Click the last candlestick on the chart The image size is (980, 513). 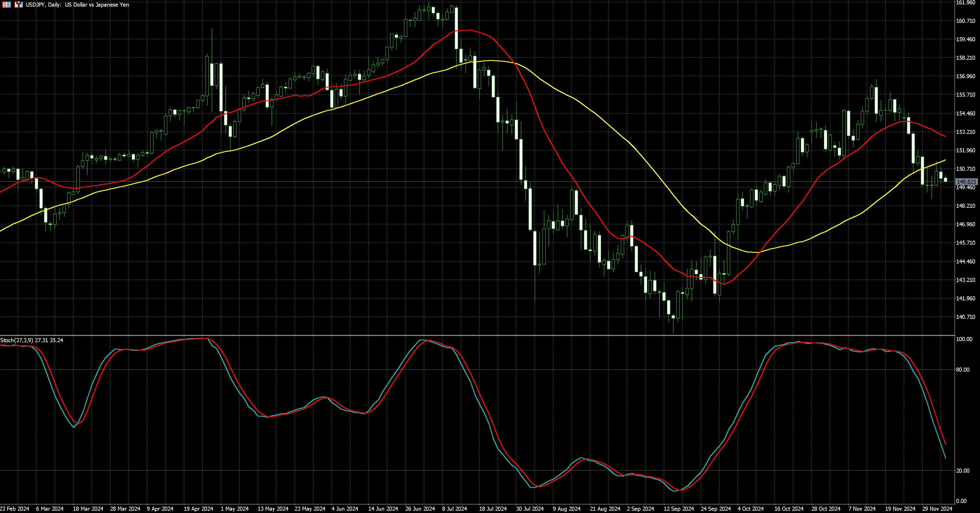pyautogui.click(x=945, y=180)
